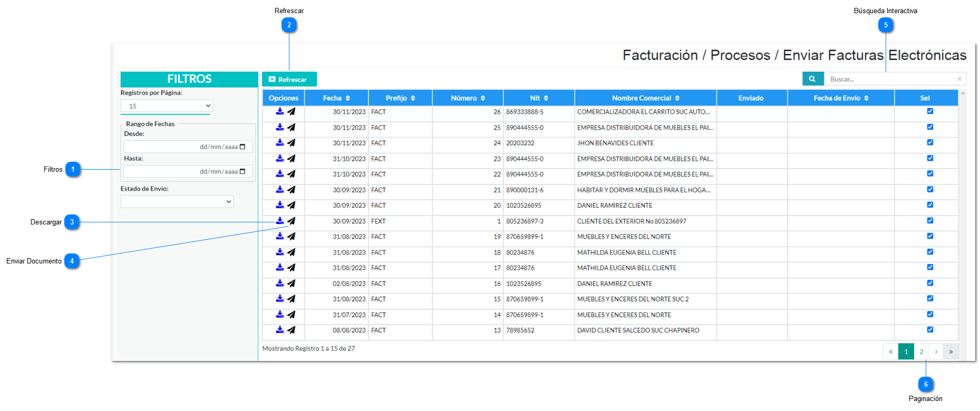Go to pagination page 2

(921, 351)
